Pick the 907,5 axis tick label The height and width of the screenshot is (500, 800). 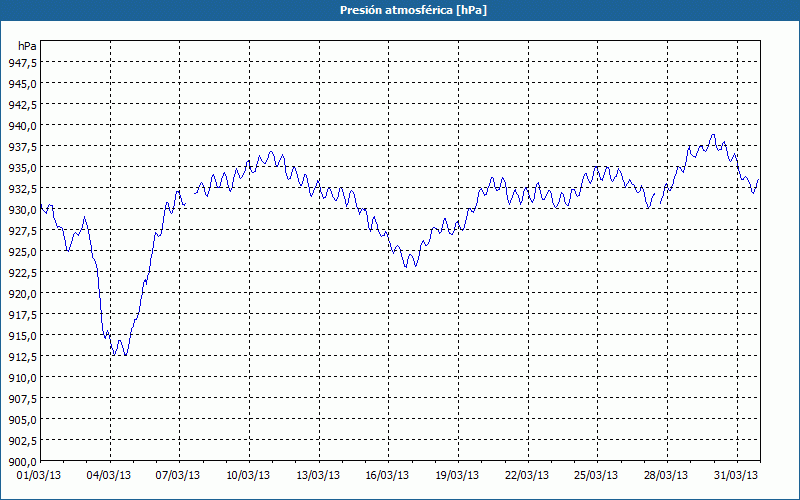point(22,399)
